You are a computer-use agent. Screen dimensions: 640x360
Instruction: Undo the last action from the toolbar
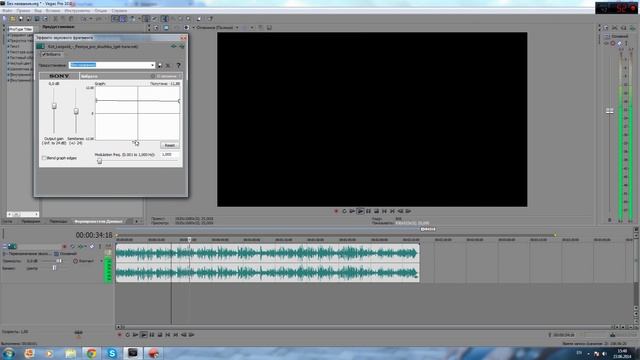pos(83,18)
